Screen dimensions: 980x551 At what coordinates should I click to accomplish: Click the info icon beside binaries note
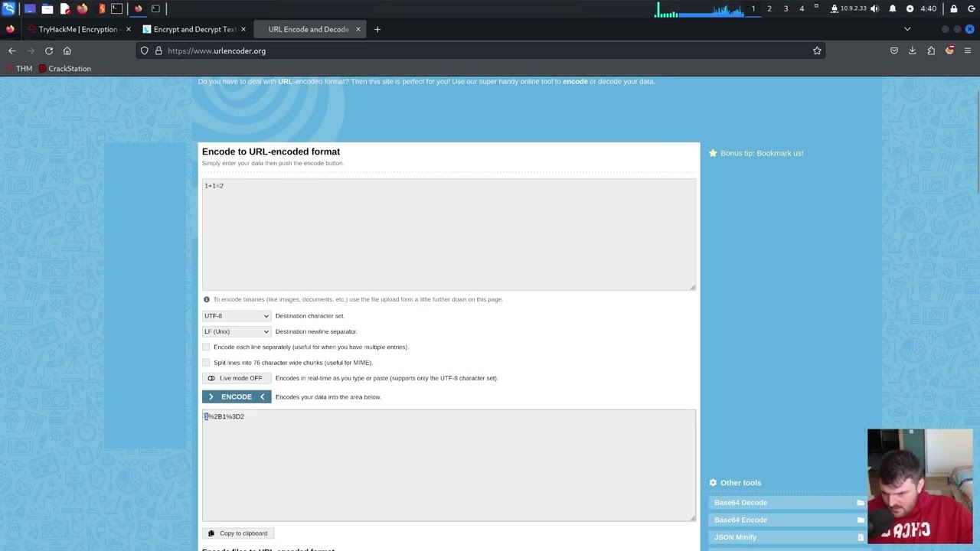click(207, 299)
